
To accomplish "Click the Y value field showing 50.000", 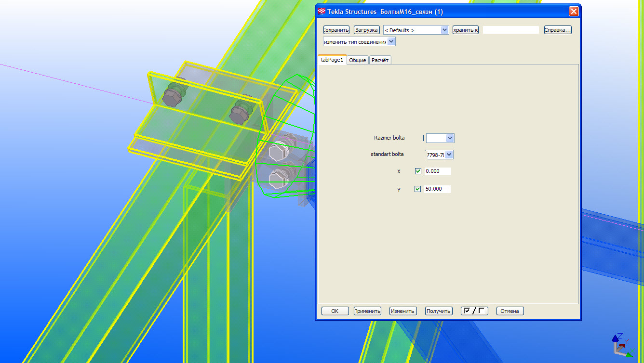I will point(437,189).
